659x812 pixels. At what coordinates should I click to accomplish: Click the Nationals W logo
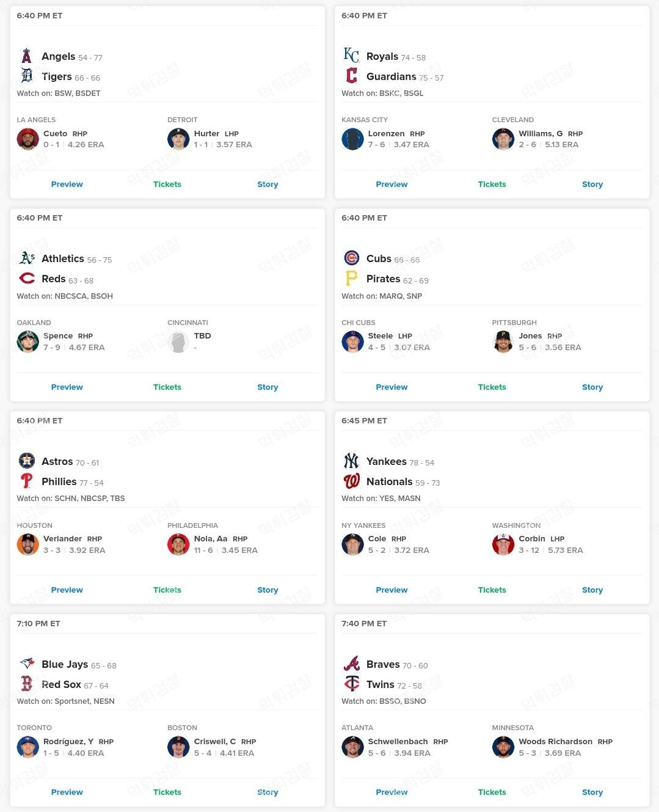(351, 481)
